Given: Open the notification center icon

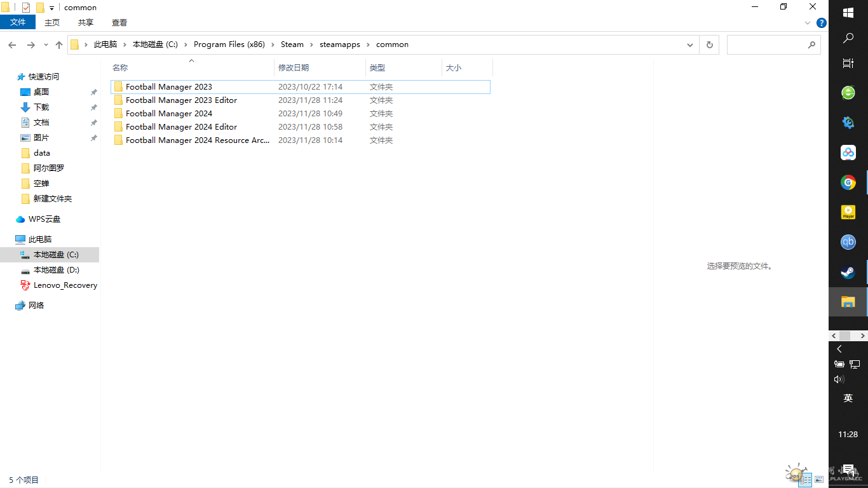Looking at the screenshot, I should pyautogui.click(x=848, y=469).
